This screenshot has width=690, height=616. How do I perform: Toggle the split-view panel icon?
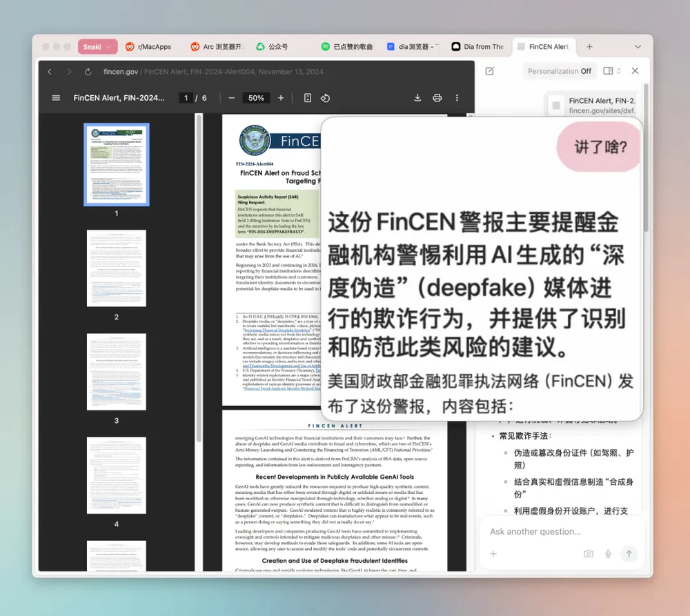click(609, 70)
